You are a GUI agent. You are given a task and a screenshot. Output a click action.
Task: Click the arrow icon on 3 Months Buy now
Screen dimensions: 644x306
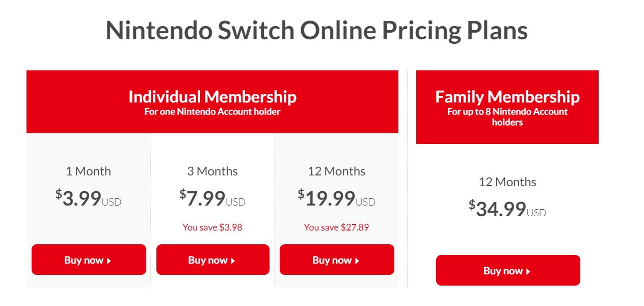tap(233, 261)
